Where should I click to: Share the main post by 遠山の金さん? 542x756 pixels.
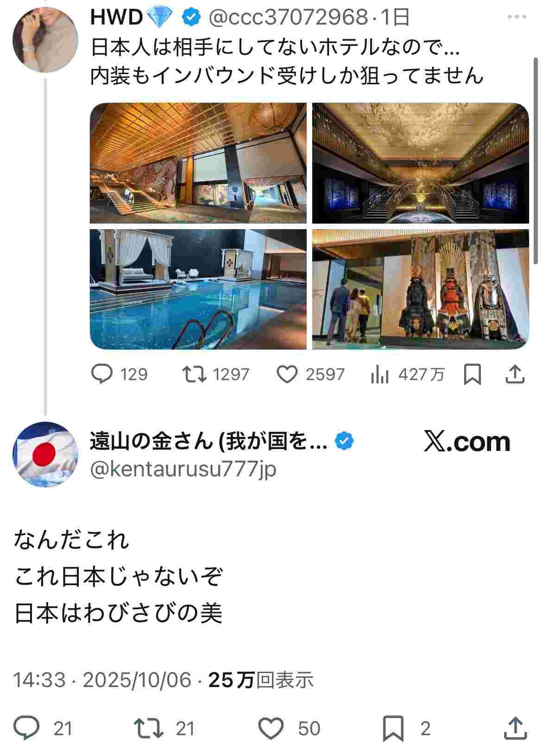click(516, 728)
